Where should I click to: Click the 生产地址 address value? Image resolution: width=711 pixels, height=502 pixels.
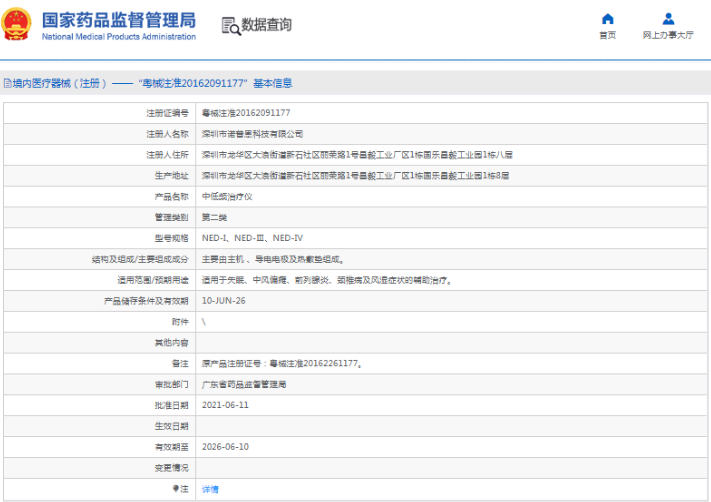tap(355, 175)
